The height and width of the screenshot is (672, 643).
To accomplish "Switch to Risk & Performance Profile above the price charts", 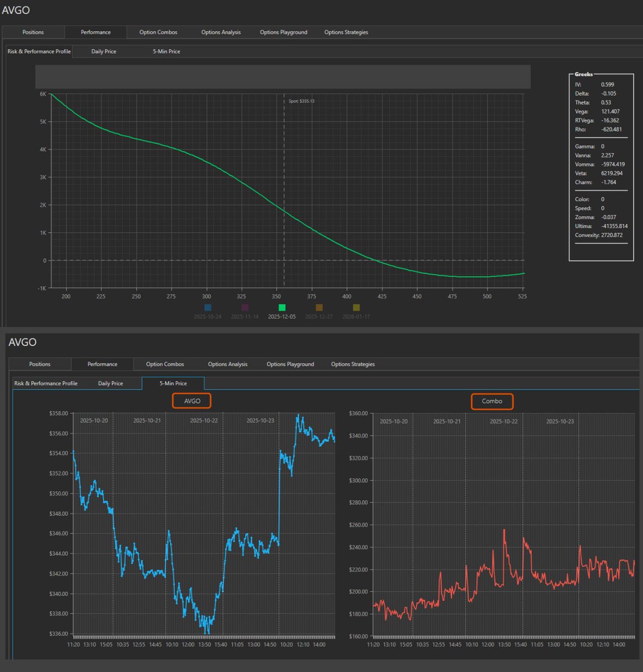I will pyautogui.click(x=46, y=384).
